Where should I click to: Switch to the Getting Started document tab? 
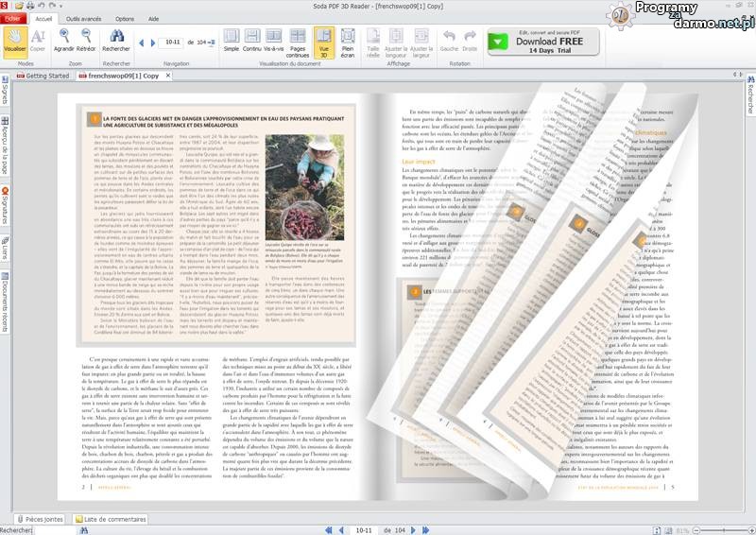[43, 76]
